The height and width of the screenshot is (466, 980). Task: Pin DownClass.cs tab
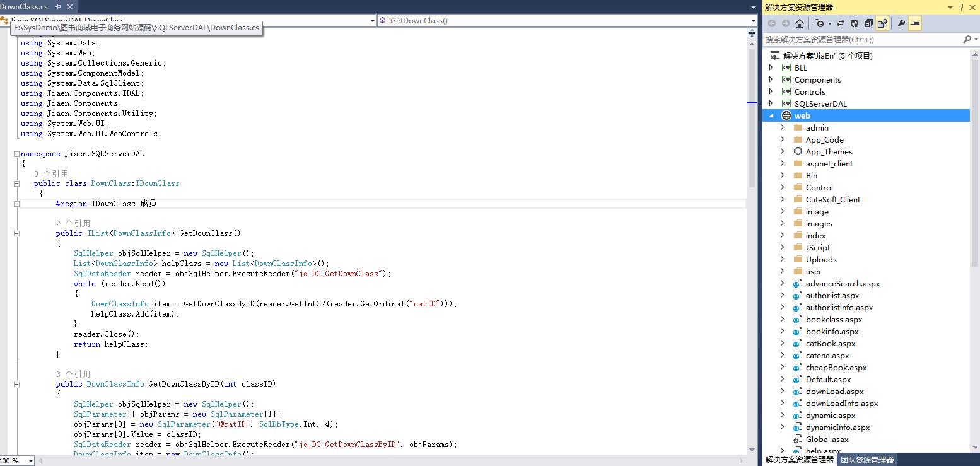59,7
